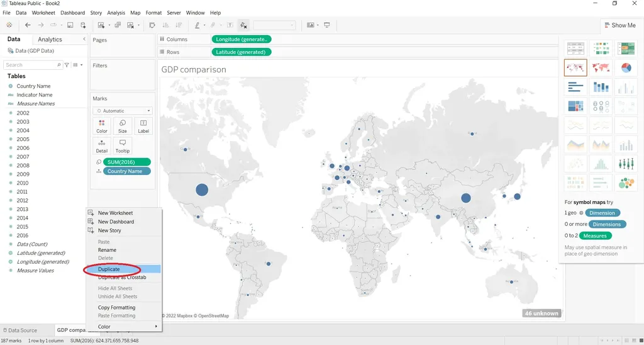Pick the treemap chart in Show Me
644x345 pixels.
[575, 106]
